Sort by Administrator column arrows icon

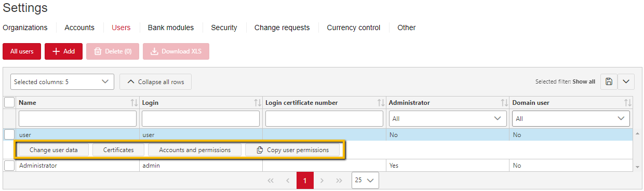(x=504, y=103)
